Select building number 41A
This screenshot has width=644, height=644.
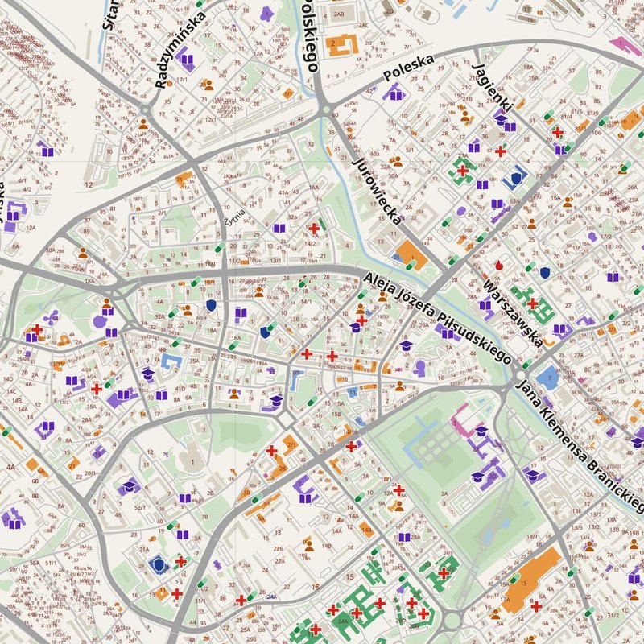tap(283, 192)
